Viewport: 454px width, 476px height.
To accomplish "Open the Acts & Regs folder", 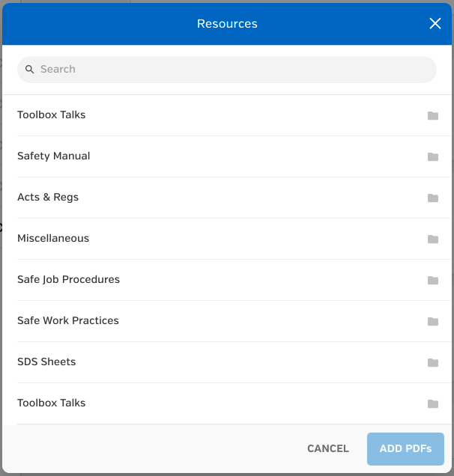I will [x=234, y=198].
